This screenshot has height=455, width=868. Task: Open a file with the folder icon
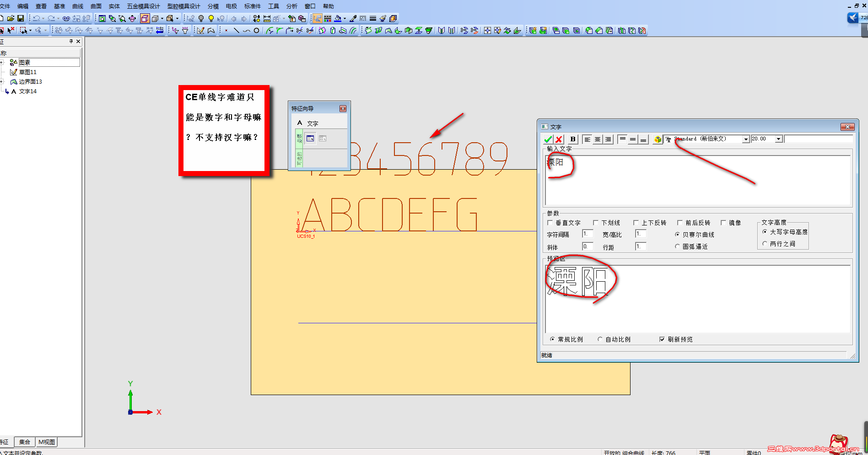(11, 18)
